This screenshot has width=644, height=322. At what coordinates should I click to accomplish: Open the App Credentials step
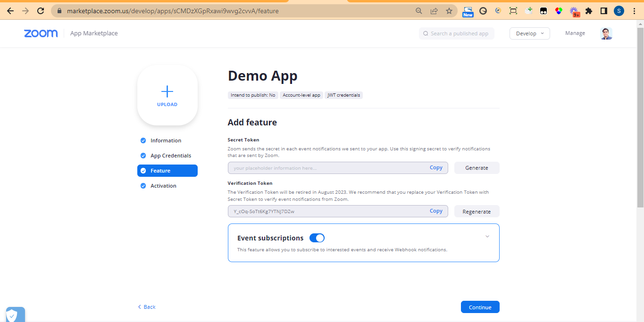[x=170, y=156]
